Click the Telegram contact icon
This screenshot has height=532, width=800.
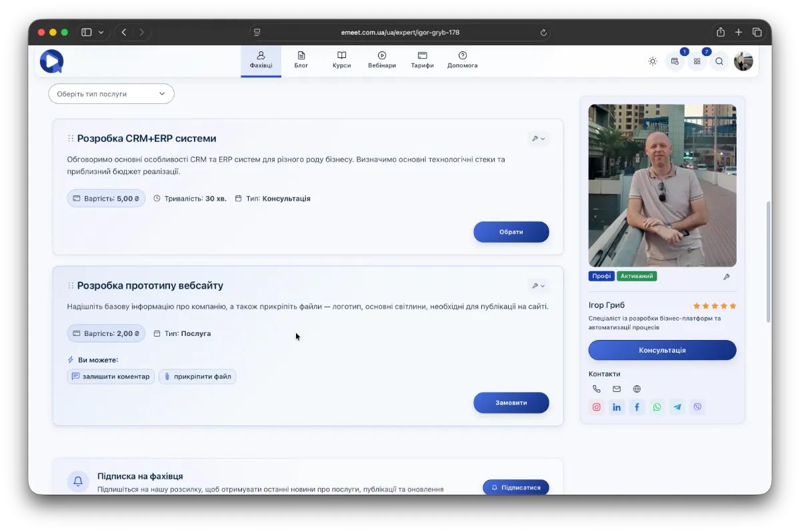tap(677, 407)
